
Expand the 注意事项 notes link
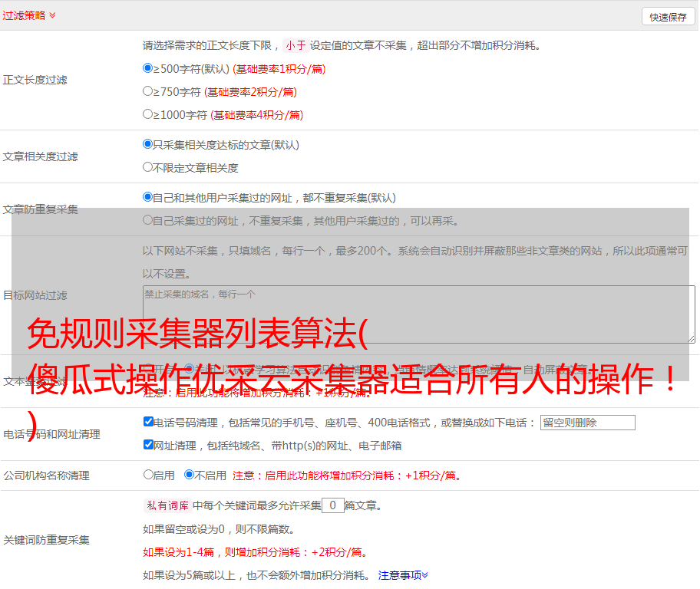[403, 575]
